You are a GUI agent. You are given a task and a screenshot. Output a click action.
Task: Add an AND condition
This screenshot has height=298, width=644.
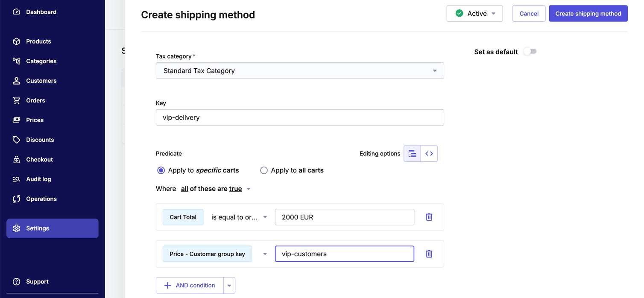[190, 285]
